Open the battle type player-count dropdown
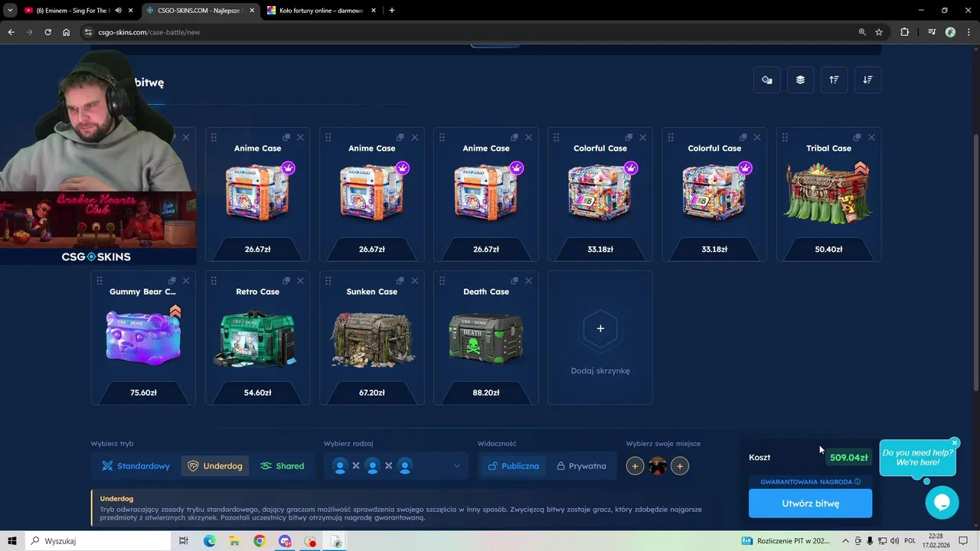 click(x=396, y=465)
